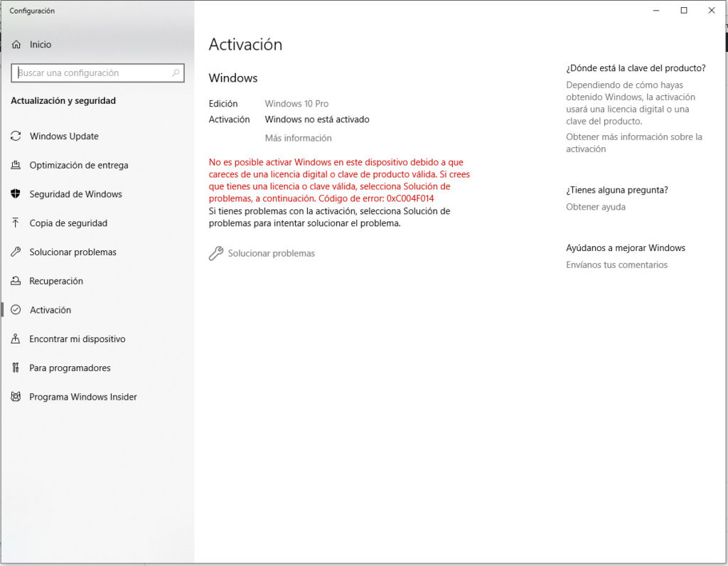Viewport: 728px width, 566px height.
Task: Click the search magnifier icon
Action: pyautogui.click(x=176, y=73)
